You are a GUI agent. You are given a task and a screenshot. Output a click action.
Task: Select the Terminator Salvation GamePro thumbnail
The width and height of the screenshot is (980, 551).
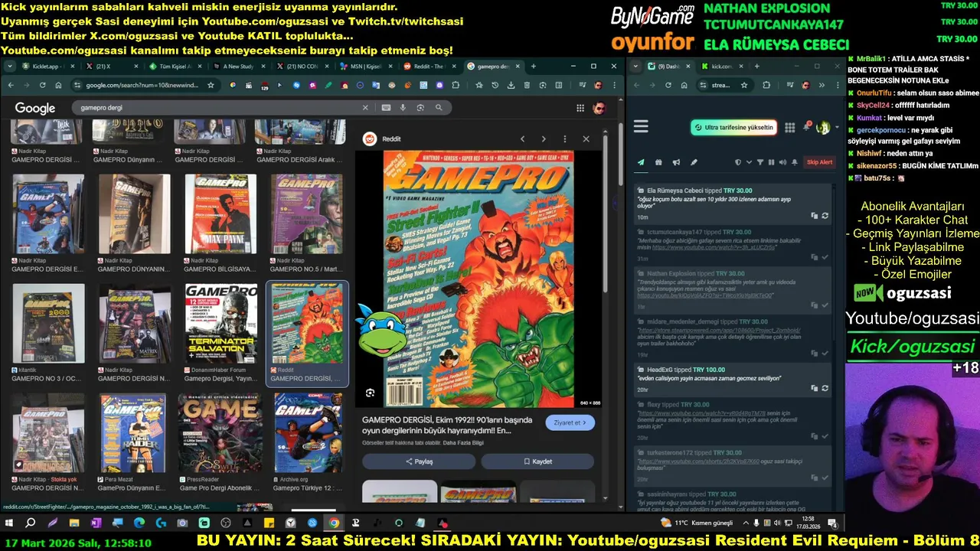pyautogui.click(x=221, y=323)
